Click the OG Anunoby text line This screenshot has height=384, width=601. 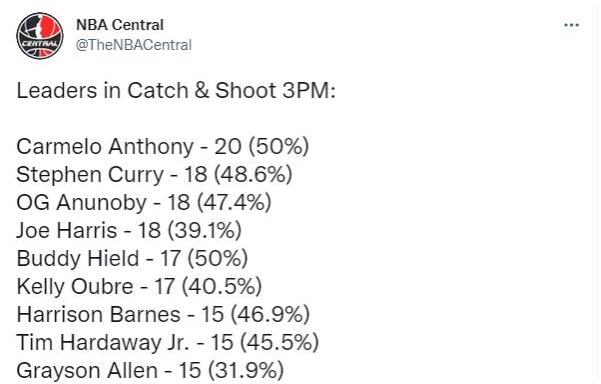click(144, 202)
